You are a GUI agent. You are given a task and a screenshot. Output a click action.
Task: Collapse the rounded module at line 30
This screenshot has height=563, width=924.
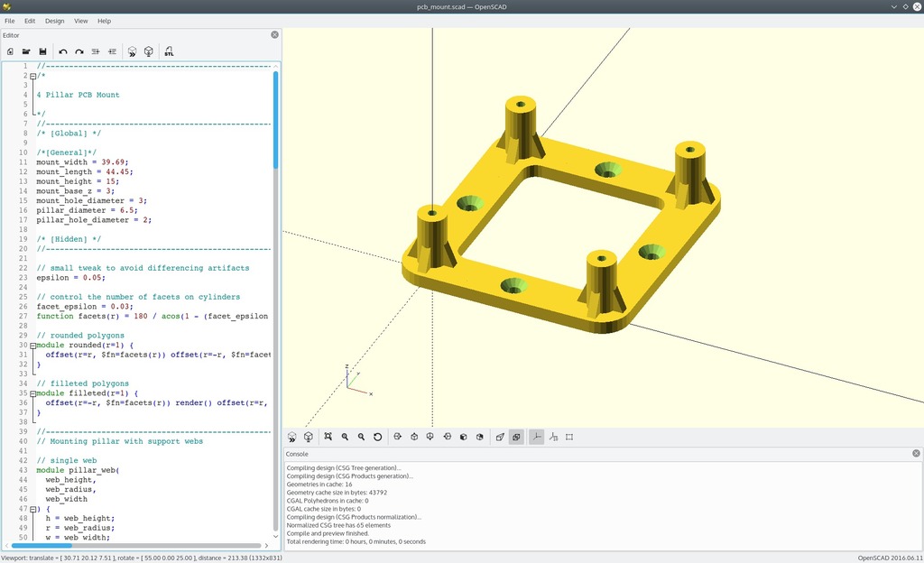(x=33, y=346)
